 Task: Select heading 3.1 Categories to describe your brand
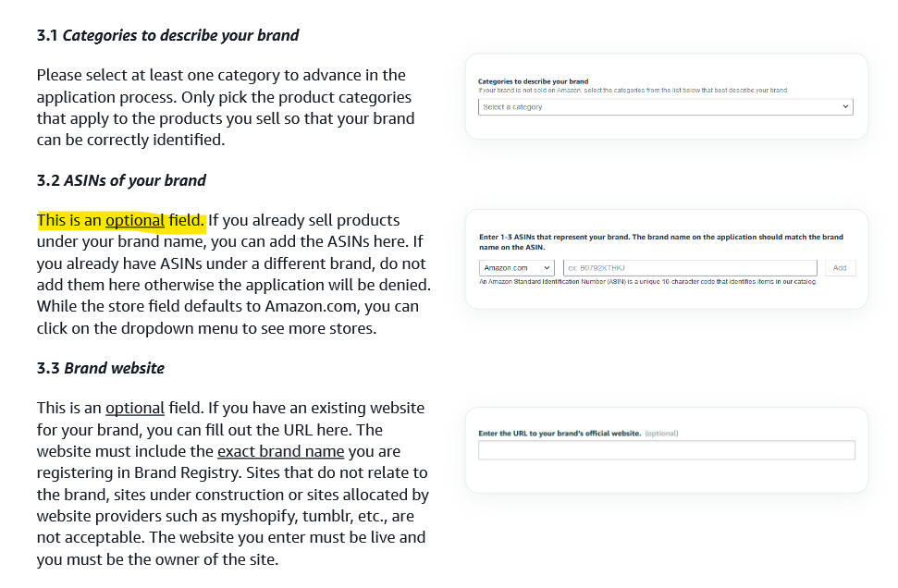click(167, 35)
